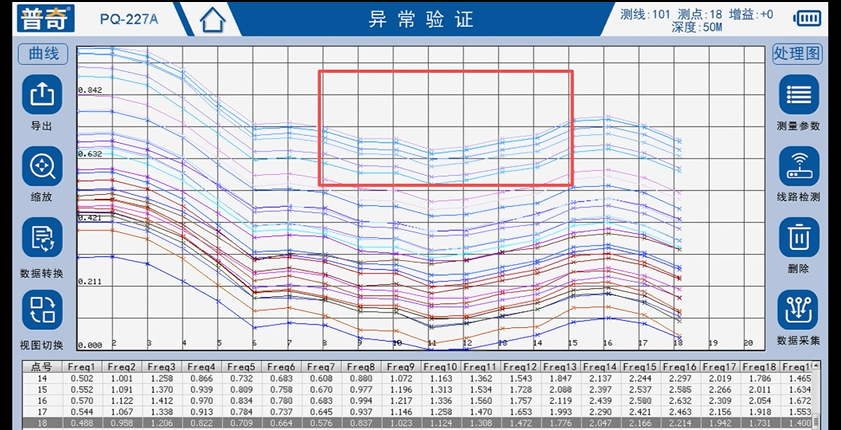This screenshot has height=430, width=841.
Task: Start 数据采集 data acquisition
Action: tap(799, 310)
